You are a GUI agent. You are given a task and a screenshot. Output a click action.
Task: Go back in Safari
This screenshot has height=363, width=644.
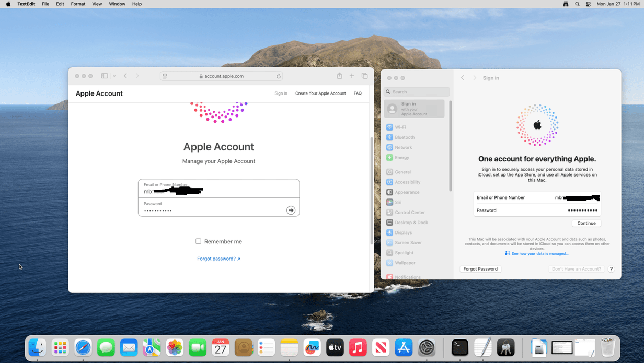tap(125, 76)
